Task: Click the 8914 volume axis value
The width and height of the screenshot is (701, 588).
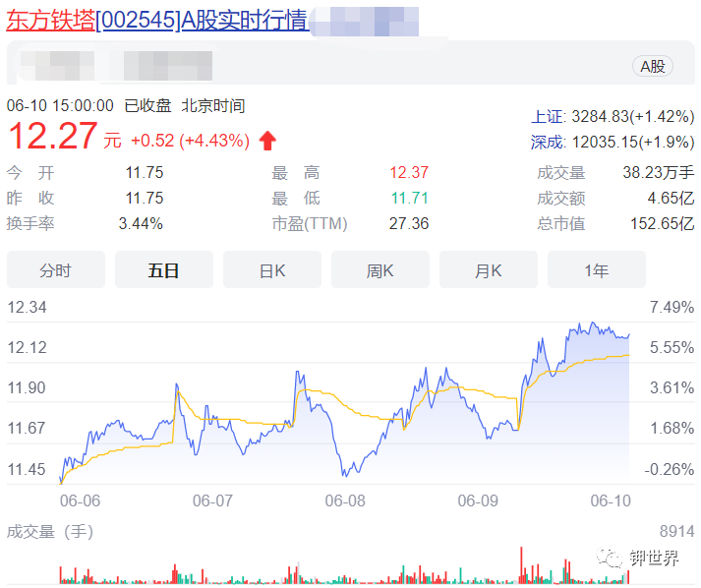Action: pos(676,532)
